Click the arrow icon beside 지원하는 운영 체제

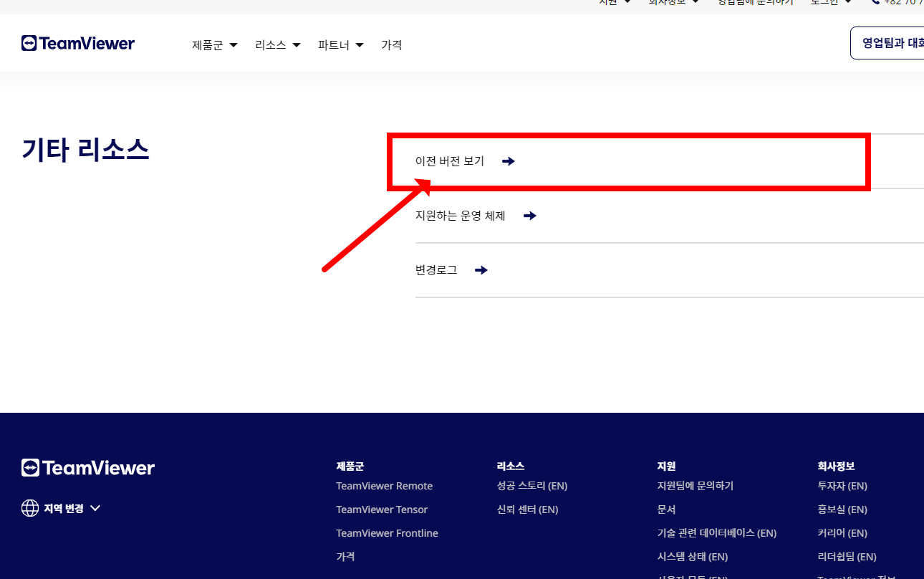pyautogui.click(x=529, y=216)
